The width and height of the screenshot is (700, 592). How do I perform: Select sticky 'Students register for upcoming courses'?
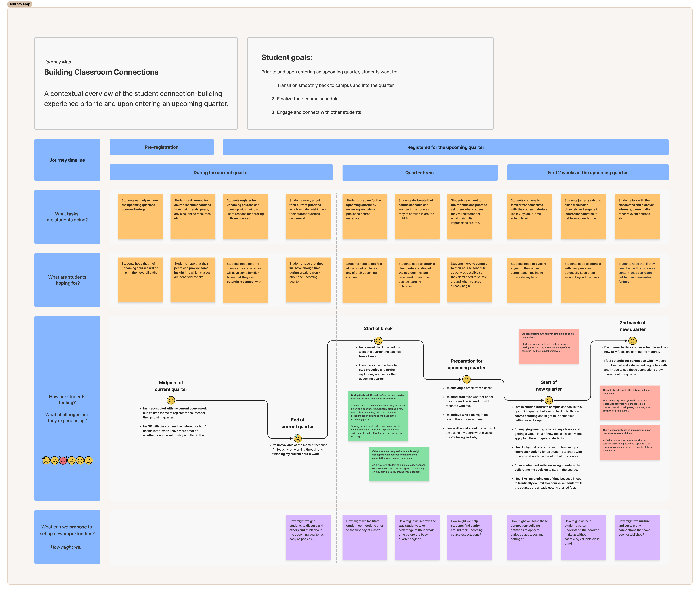[245, 217]
